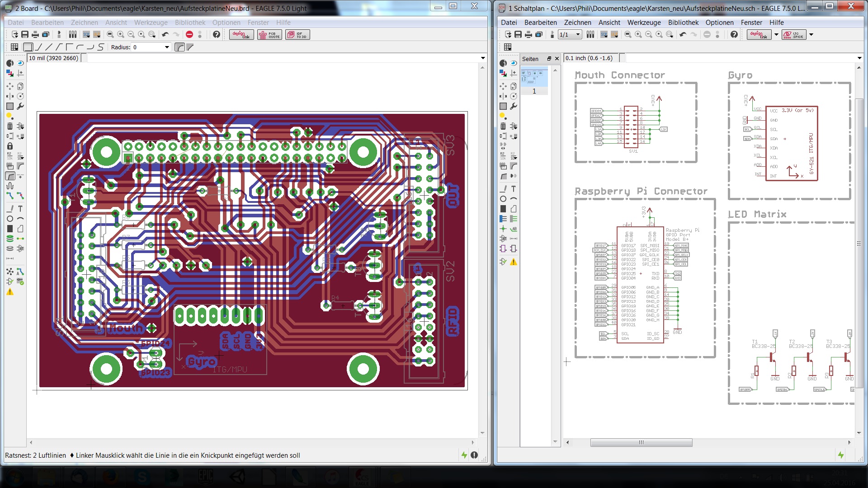This screenshot has width=868, height=488.
Task: Open Bibliothek menu in schematic window
Action: (683, 22)
